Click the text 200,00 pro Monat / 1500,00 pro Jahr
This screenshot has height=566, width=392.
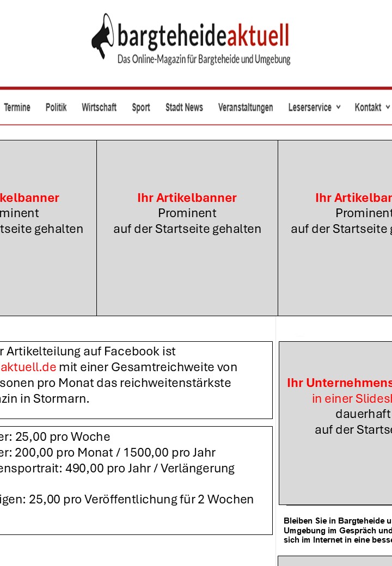click(115, 452)
